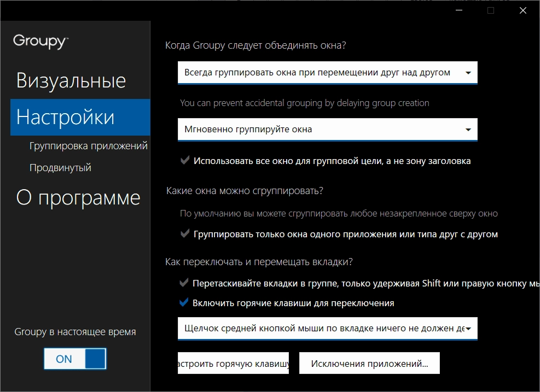
Task: Toggle the Groupy ON switch
Action: click(75, 359)
